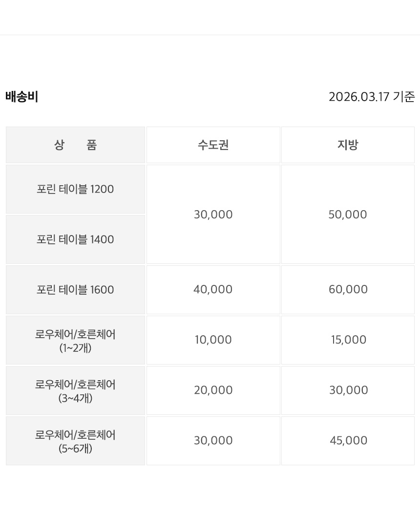Click the 포린 테이블 1600 row label
This screenshot has width=420, height=519.
75,290
